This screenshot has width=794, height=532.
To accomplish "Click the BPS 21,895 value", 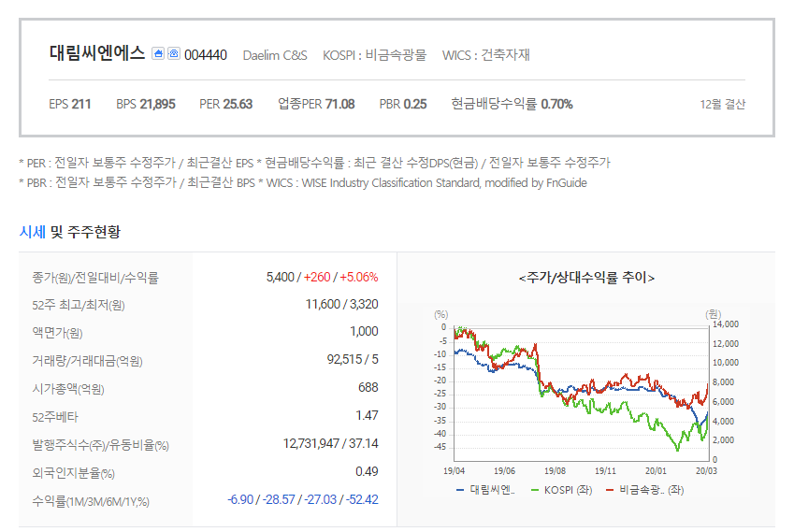I will pos(146,104).
